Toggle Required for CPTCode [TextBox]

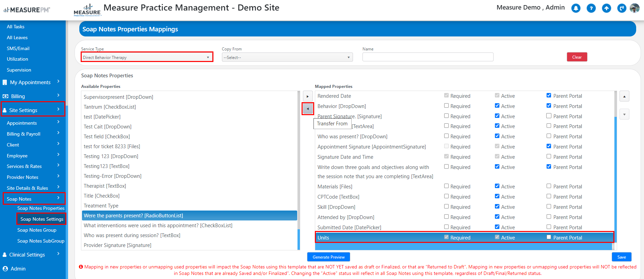tap(446, 196)
